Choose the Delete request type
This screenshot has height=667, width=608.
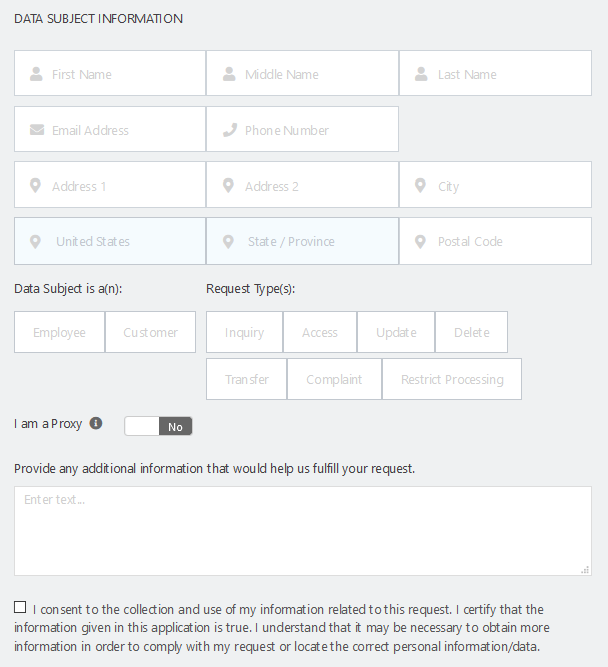click(471, 332)
